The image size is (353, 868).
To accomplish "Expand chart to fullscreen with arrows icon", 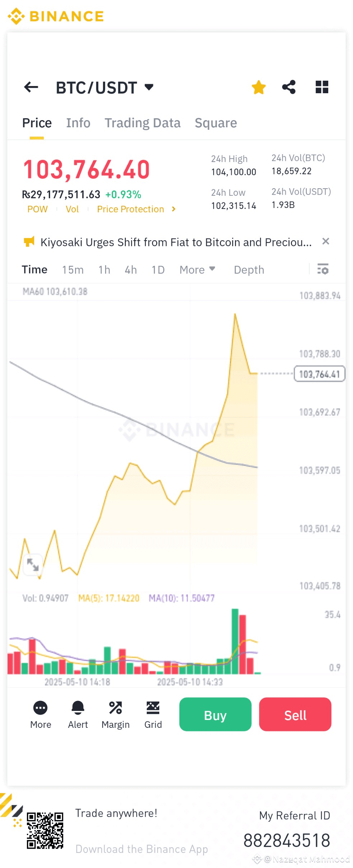I will coord(33,565).
